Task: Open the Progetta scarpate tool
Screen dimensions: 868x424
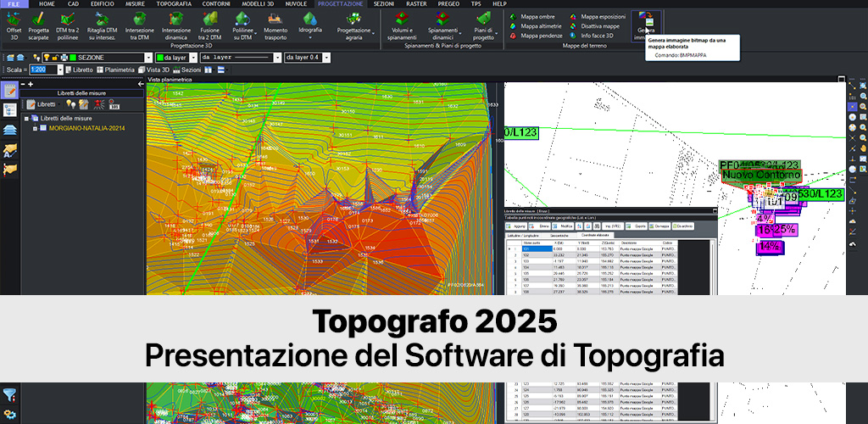Action: pyautogui.click(x=39, y=26)
